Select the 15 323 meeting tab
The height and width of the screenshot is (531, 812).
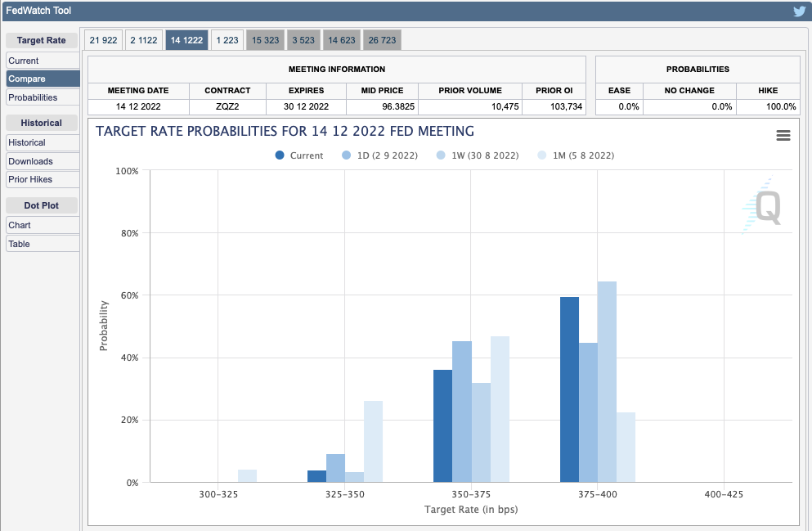point(265,40)
